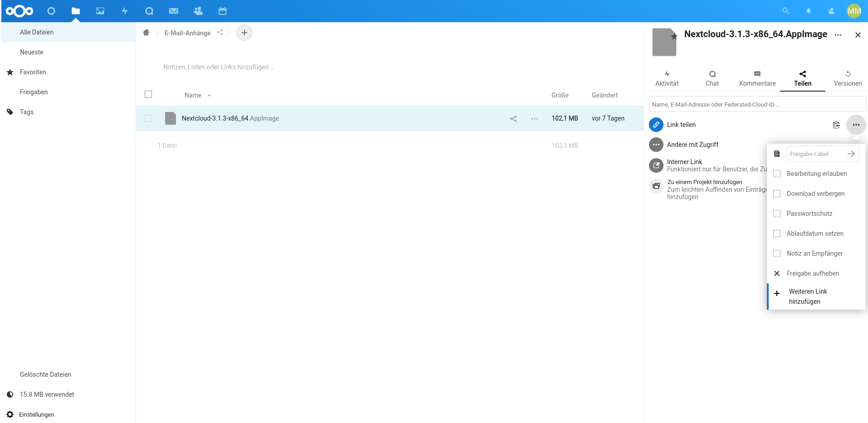Open the Photos app icon
The height and width of the screenshot is (423, 868).
tap(100, 11)
